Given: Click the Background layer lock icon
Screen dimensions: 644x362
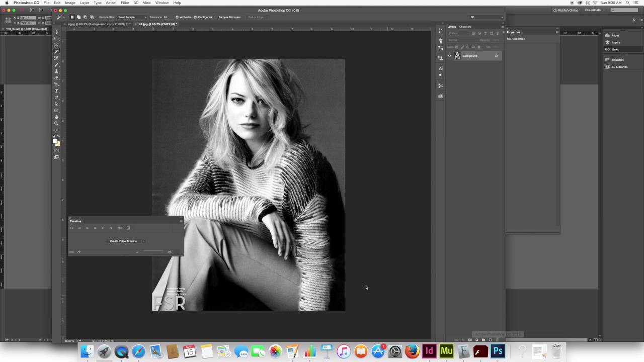Looking at the screenshot, I should coord(496,56).
